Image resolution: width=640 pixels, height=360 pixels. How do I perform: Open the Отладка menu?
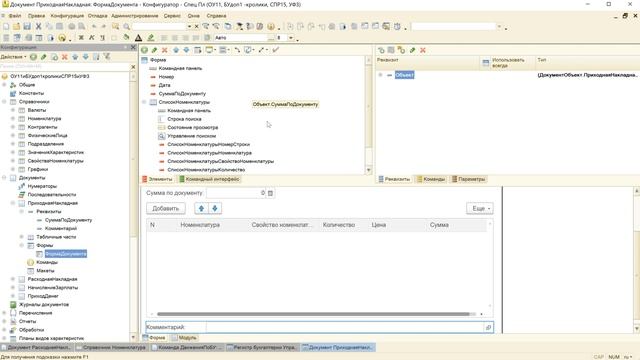(x=98, y=16)
